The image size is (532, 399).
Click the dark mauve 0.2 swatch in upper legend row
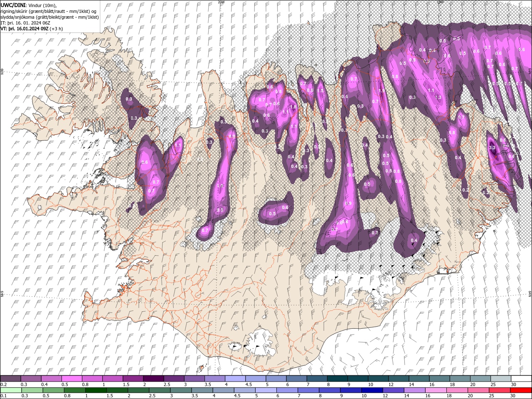10,378
